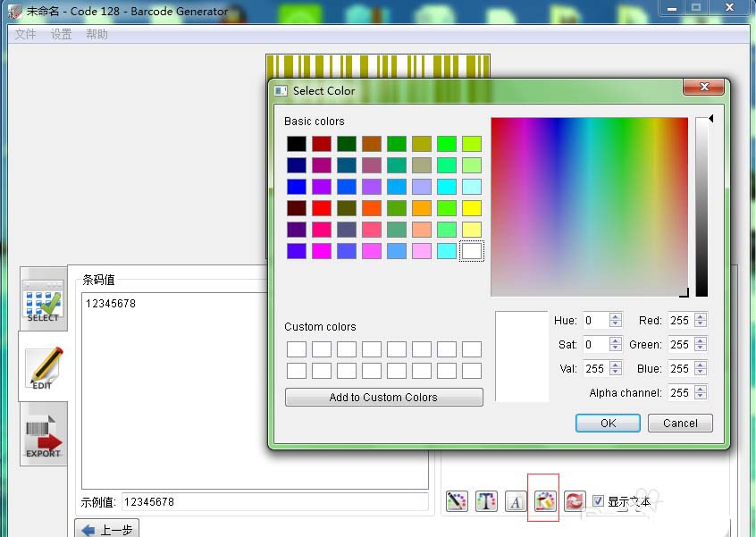Click the current color preview box
This screenshot has height=537, width=756.
pos(522,357)
